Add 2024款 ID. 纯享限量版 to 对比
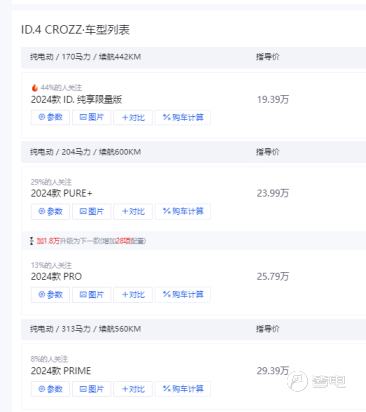 pyautogui.click(x=133, y=117)
